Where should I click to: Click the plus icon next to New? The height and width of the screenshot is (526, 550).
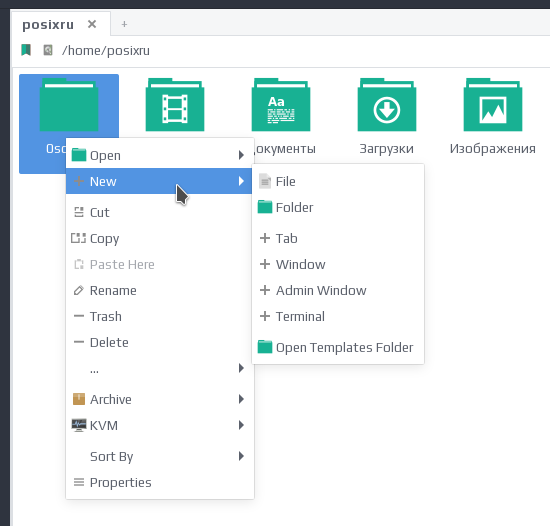pos(79,181)
